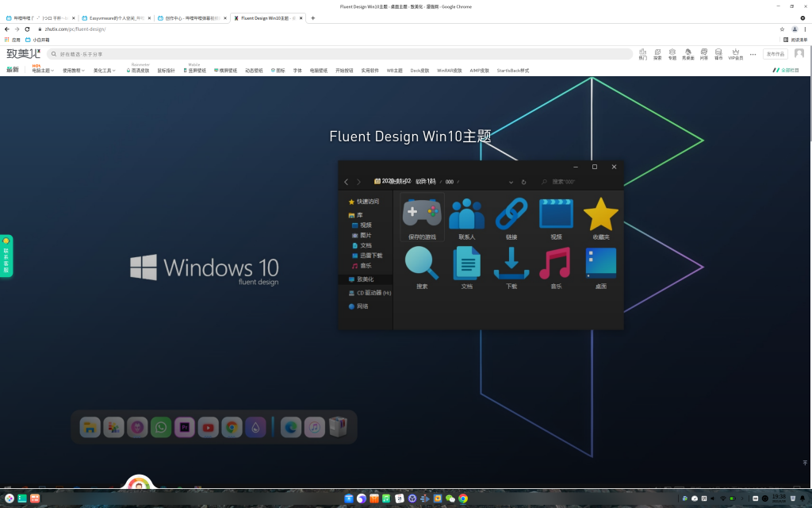Go to the 字体 fonts category
The width and height of the screenshot is (812, 508).
point(297,71)
